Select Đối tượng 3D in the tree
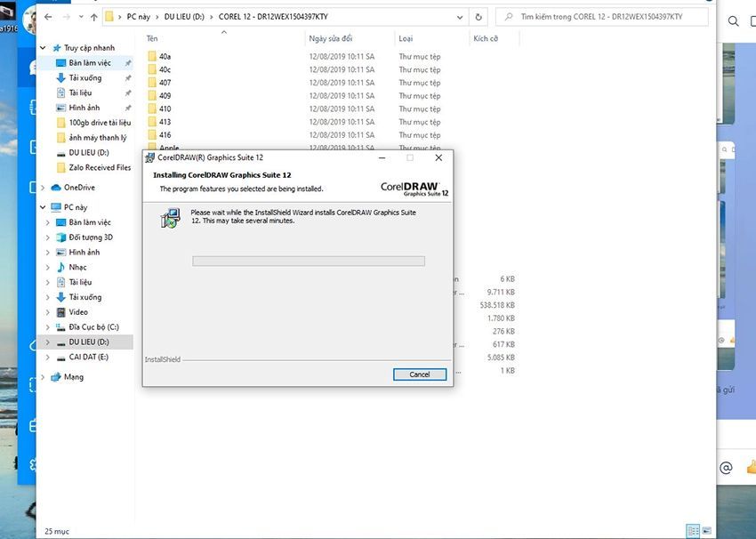 coord(91,237)
